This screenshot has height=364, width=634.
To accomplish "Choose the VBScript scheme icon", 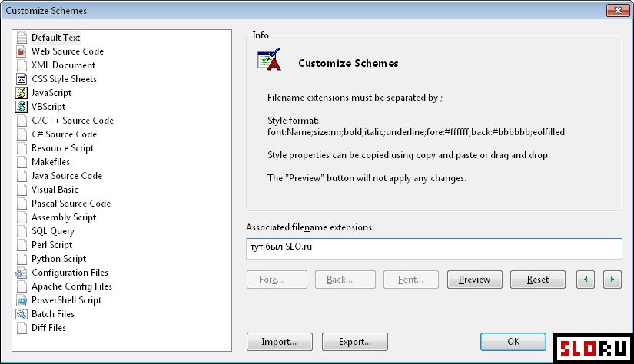I will 22,107.
